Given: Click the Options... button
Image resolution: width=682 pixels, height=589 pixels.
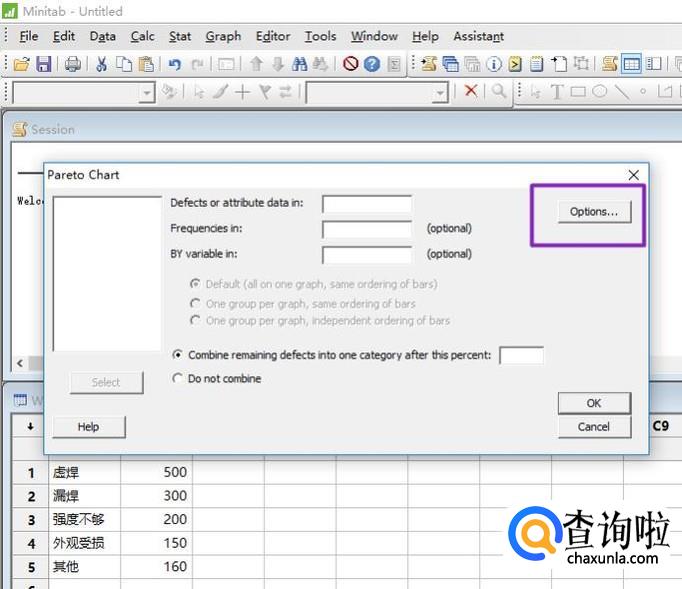Looking at the screenshot, I should (594, 212).
